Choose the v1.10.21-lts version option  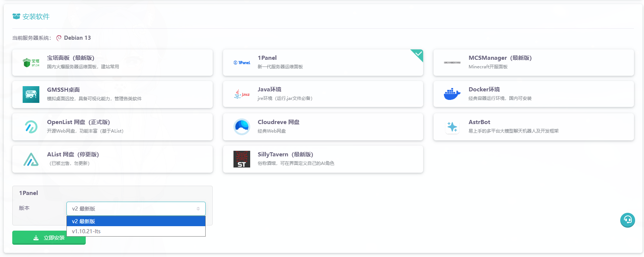[135, 231]
